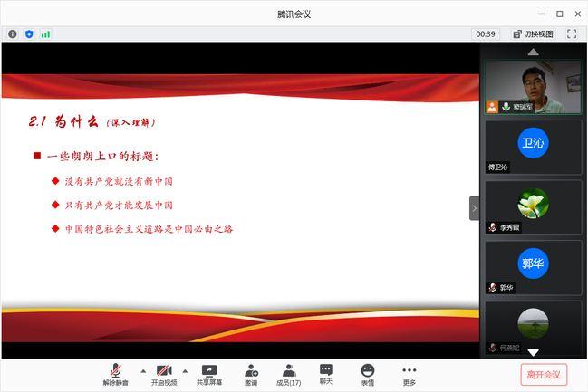Click the red 离开会议 leave meeting button

tap(543, 374)
